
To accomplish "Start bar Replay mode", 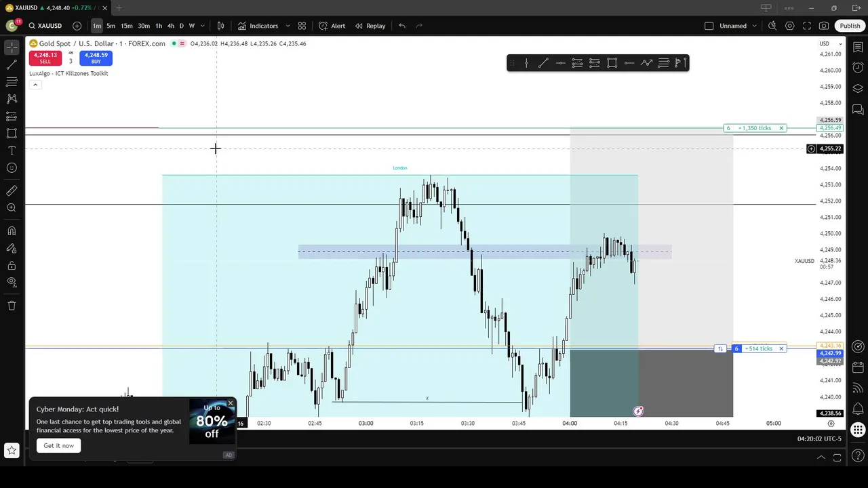I will pos(370,26).
